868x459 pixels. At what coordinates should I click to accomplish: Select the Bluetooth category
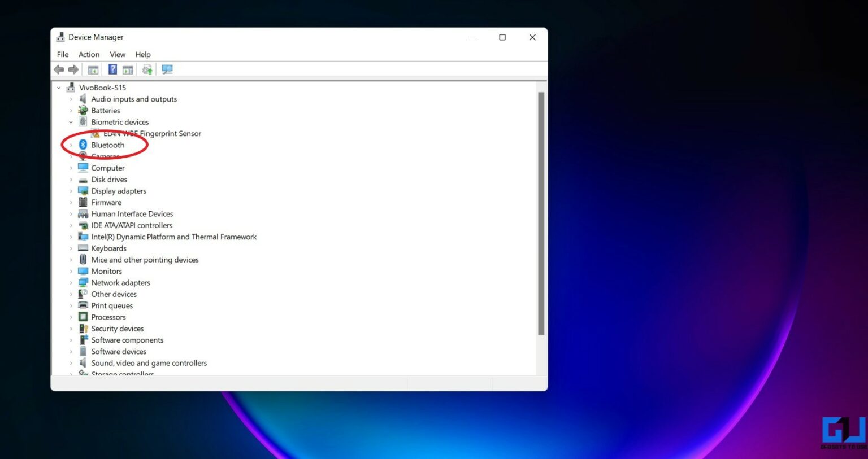point(108,145)
